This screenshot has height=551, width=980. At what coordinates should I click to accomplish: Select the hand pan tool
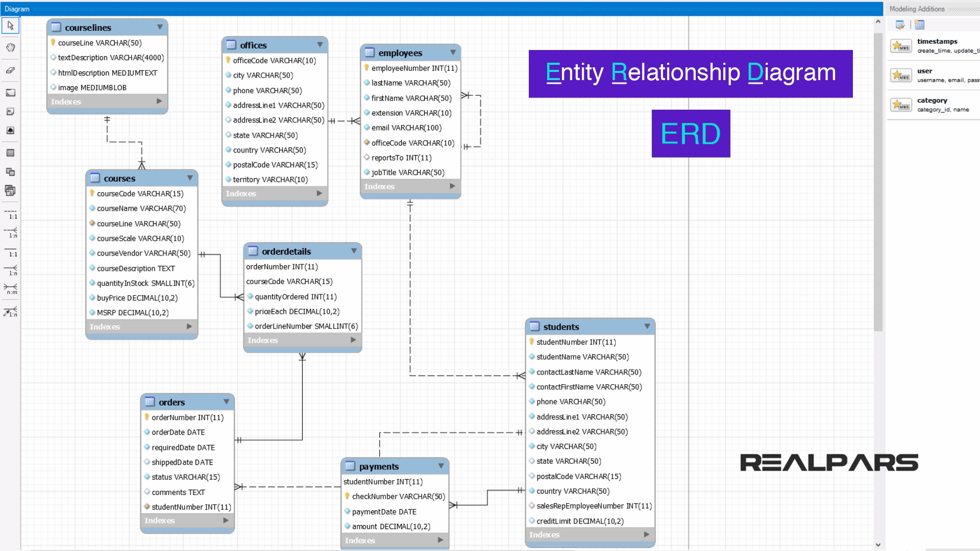[x=10, y=47]
